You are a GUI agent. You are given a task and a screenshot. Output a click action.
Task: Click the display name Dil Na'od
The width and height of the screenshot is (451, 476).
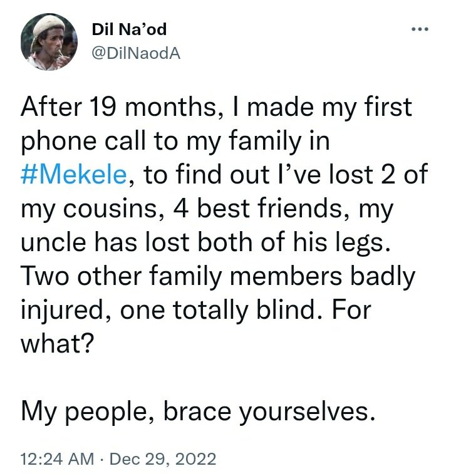click(129, 29)
